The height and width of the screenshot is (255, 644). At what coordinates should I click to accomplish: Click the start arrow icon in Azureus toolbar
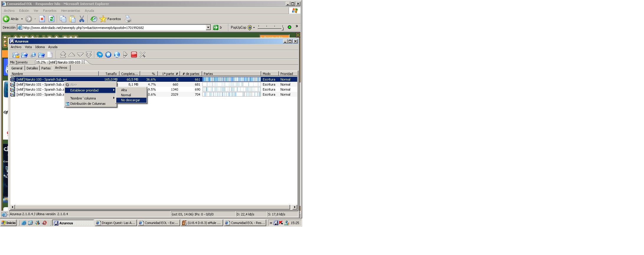(x=125, y=55)
